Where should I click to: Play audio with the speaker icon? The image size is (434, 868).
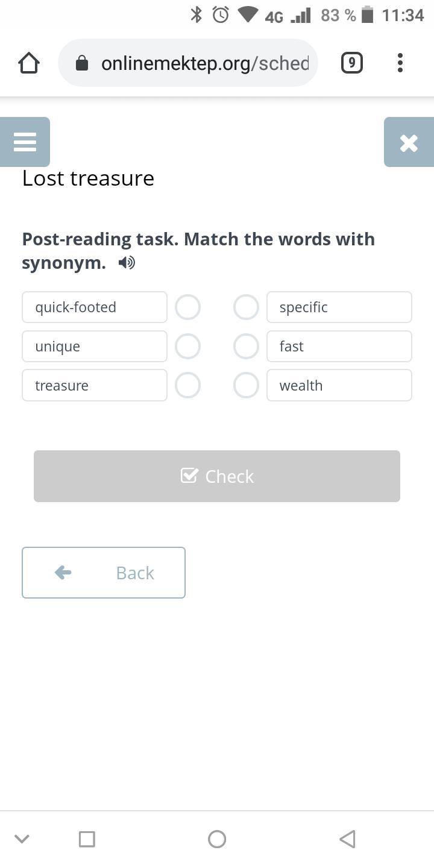click(127, 263)
